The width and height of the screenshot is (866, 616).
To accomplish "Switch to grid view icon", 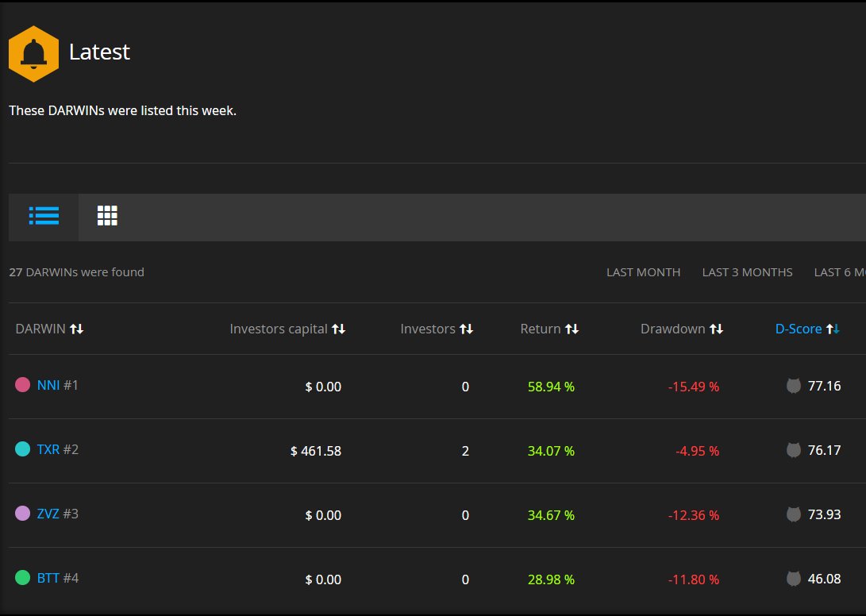I will pos(107,215).
